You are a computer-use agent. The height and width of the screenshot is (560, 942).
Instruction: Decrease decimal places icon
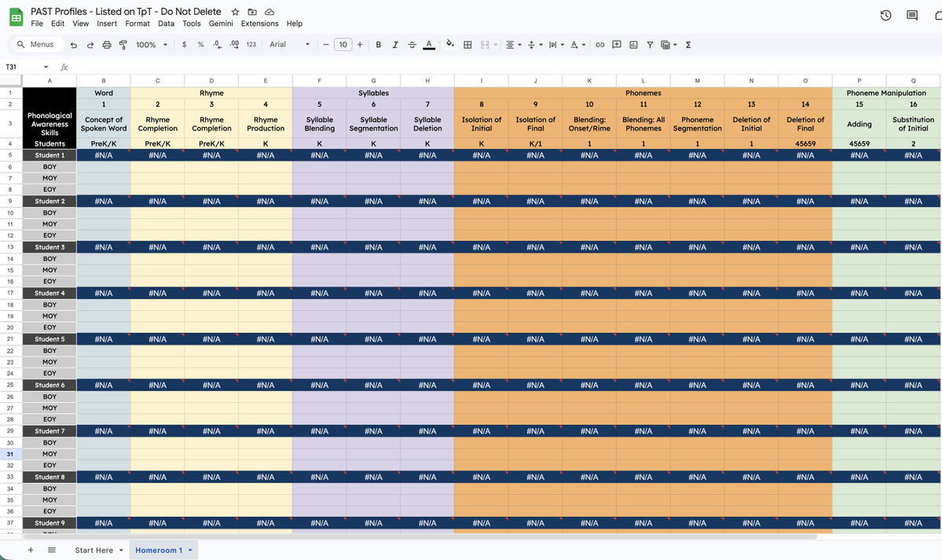(x=217, y=45)
